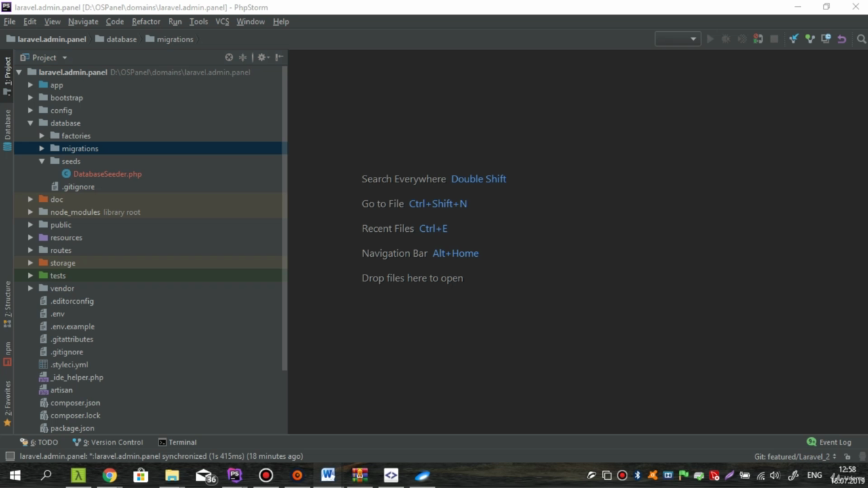Toggle Event Log tool window

tap(829, 442)
